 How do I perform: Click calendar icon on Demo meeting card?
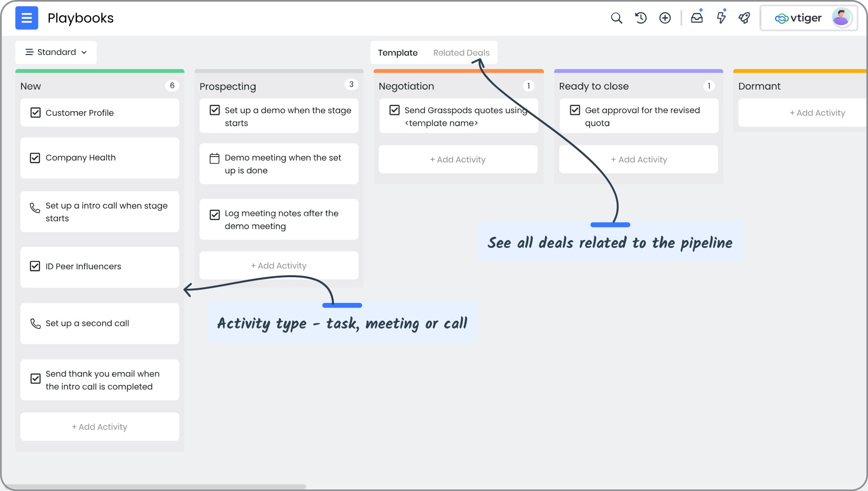[214, 158]
